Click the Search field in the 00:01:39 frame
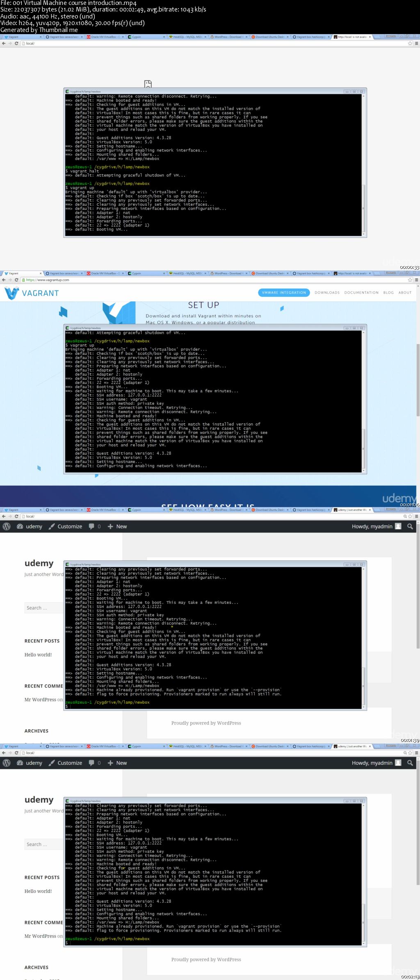 44,608
